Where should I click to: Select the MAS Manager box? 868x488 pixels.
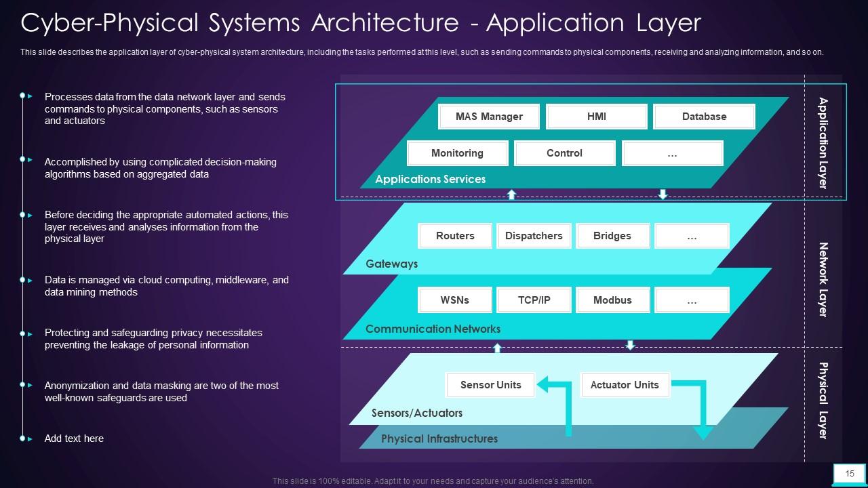pyautogui.click(x=489, y=117)
